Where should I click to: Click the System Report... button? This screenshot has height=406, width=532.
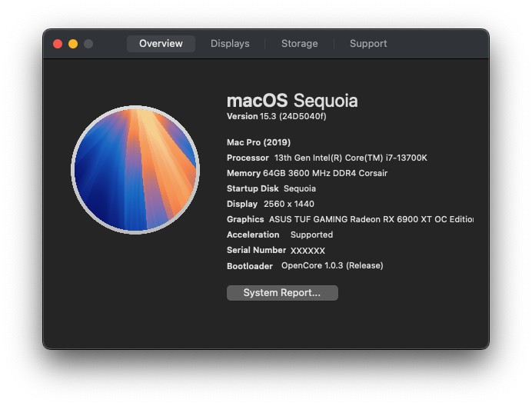click(x=282, y=293)
